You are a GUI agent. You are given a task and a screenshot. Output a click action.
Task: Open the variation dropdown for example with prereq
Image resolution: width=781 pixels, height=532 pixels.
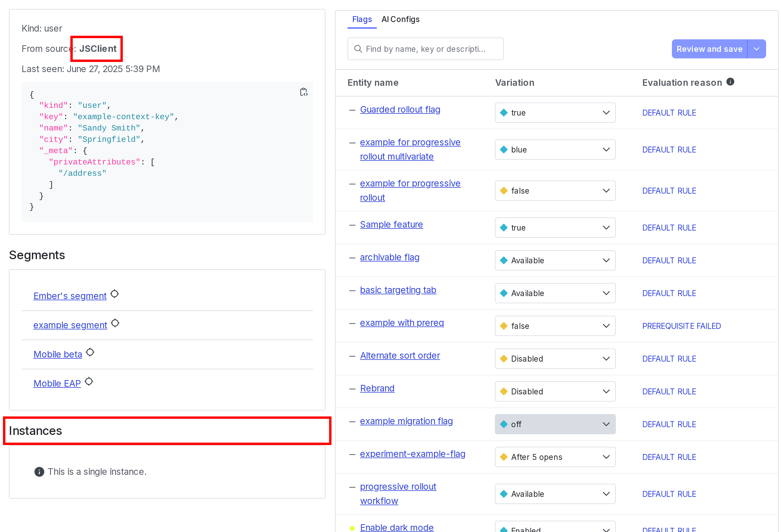coord(555,326)
